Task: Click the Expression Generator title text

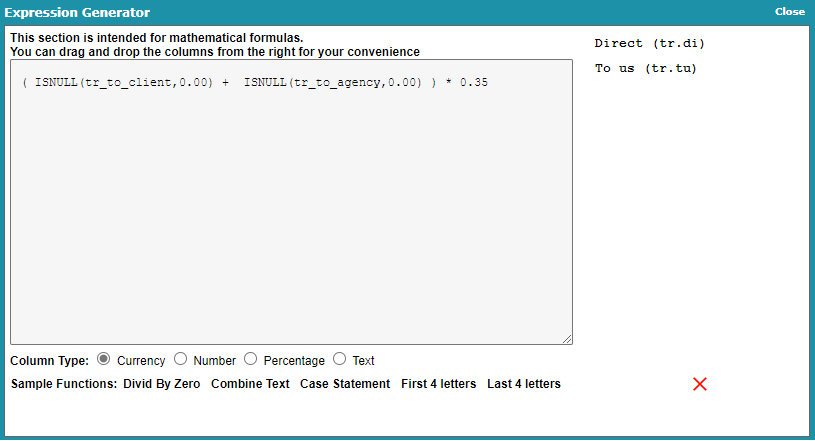Action: [77, 12]
